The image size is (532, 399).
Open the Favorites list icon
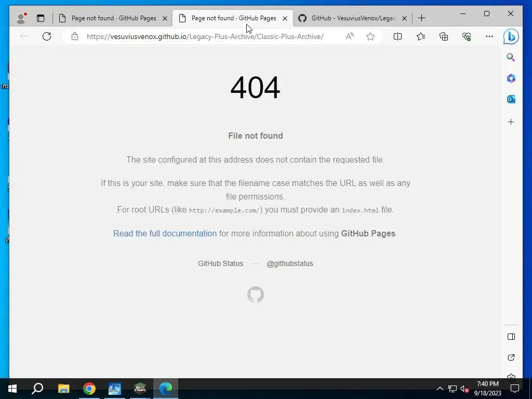pyautogui.click(x=421, y=36)
